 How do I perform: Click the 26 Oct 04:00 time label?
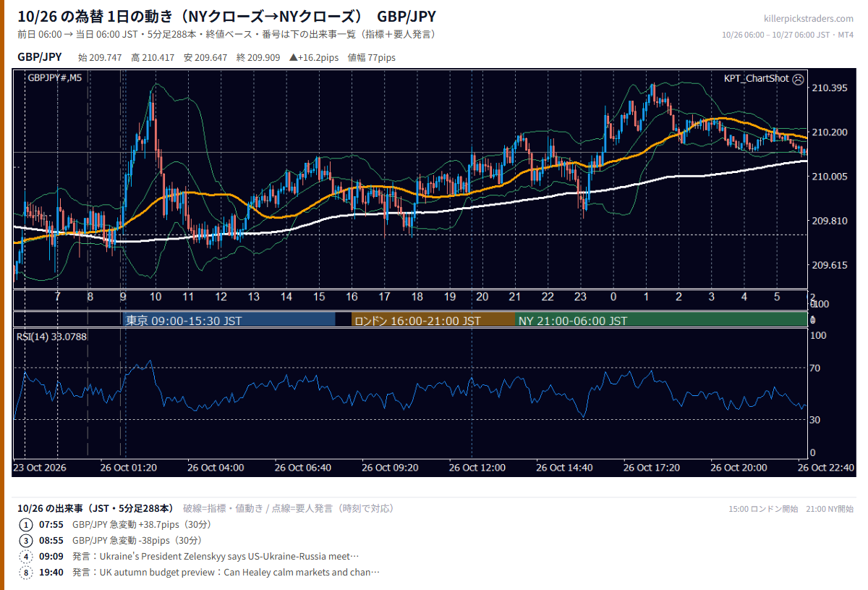click(x=216, y=468)
